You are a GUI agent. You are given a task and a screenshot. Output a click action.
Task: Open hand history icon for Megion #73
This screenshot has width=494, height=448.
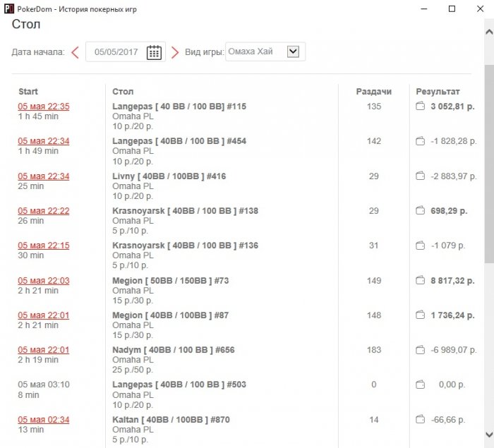click(421, 280)
